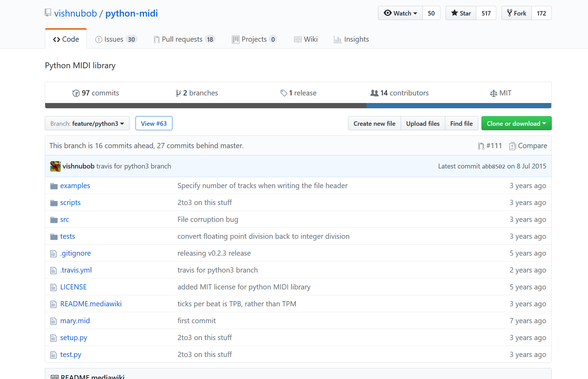This screenshot has width=588, height=379.
Task: Expand the Clone or download menu
Action: tap(516, 123)
